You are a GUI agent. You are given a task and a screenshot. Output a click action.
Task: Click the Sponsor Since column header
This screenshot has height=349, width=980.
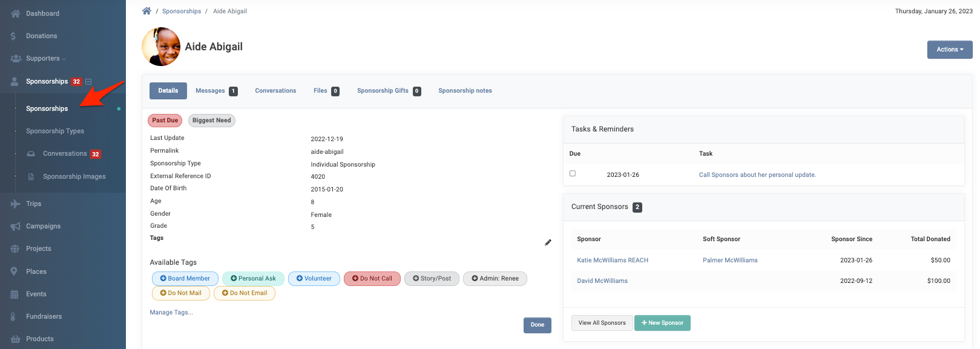coord(852,239)
